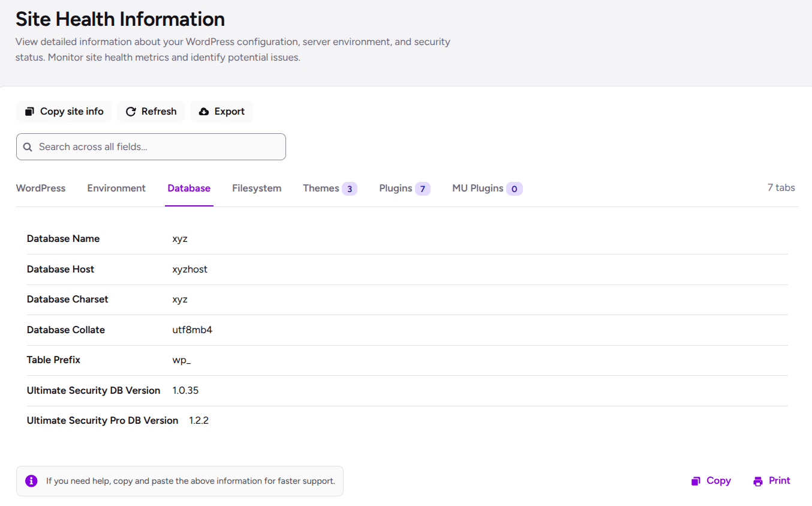Click the Database Charset label

pyautogui.click(x=68, y=300)
